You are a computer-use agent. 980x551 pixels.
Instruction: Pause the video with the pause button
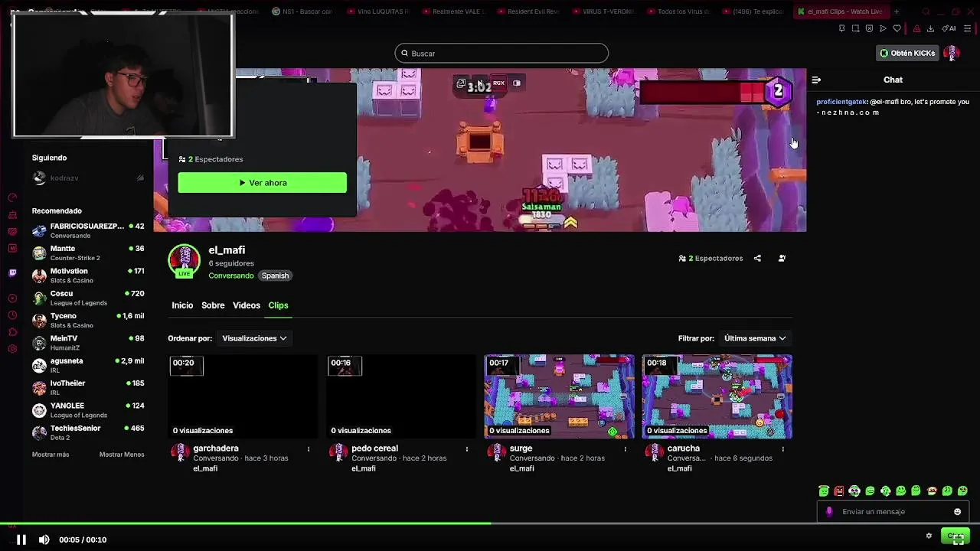pos(21,540)
